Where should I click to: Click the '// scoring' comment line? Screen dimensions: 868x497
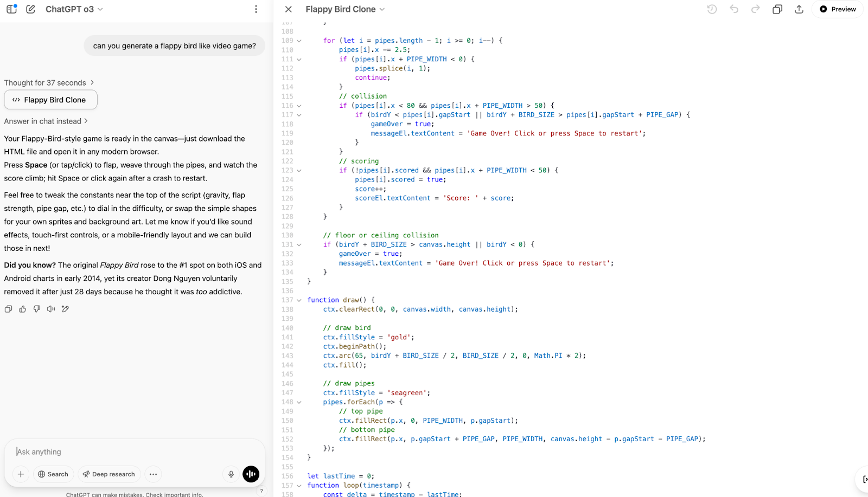click(x=359, y=161)
